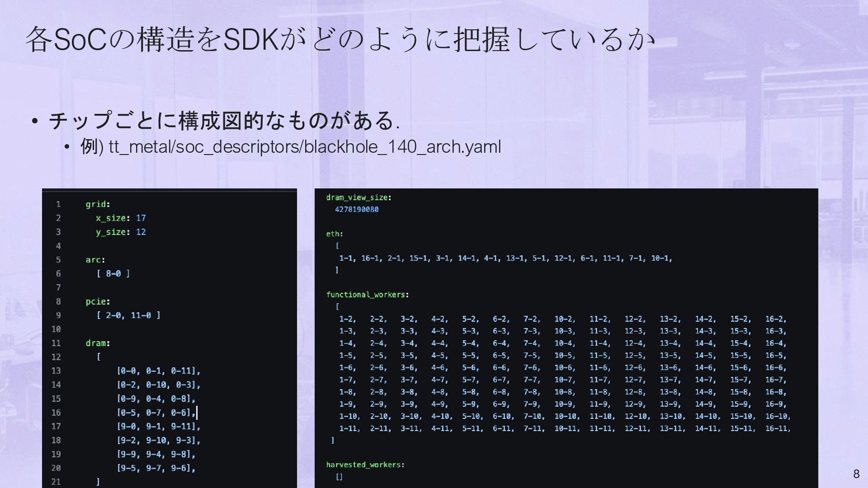The image size is (868, 488).
Task: Click the 'grid:' key on line 1
Action: tap(98, 204)
